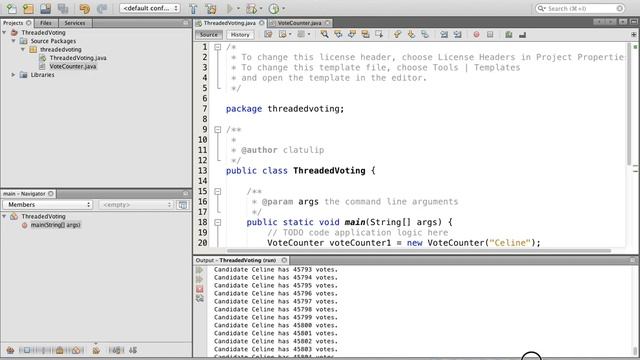Click the Search input field
Viewport: 640px width, 360px height.
coord(580,8)
